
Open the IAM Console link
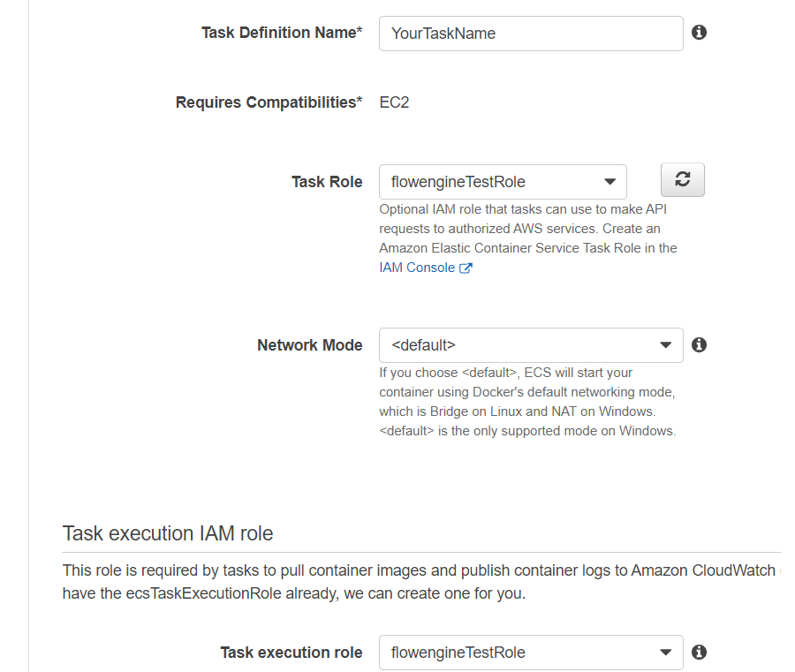point(417,268)
